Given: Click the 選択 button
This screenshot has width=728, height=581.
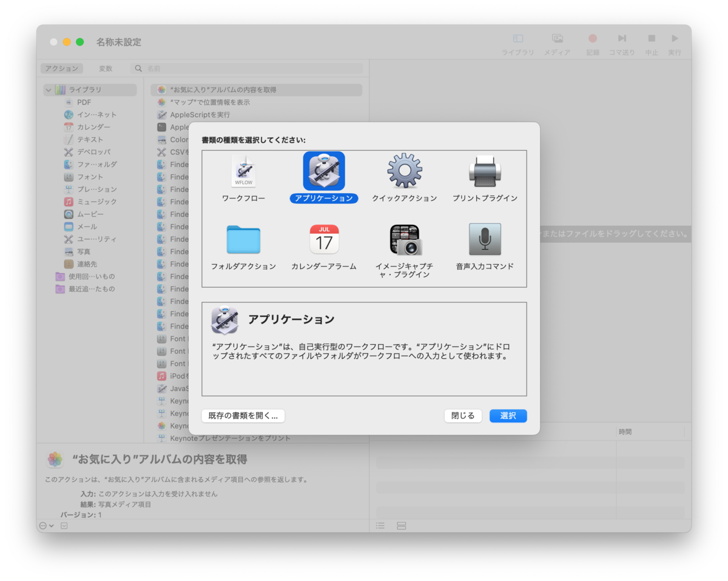Looking at the screenshot, I should [x=508, y=416].
